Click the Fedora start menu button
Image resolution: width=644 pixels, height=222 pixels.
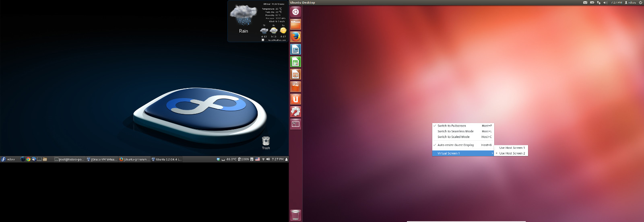coord(8,159)
